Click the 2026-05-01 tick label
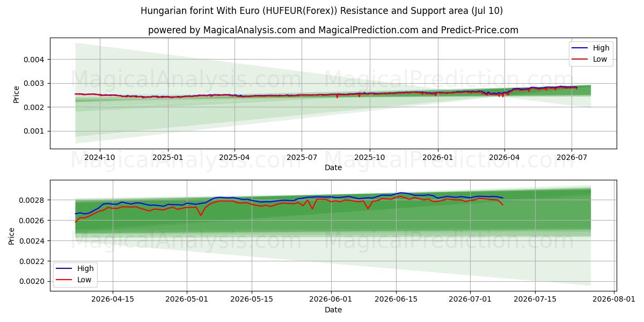Screen dimensions: 644x322 187,300
